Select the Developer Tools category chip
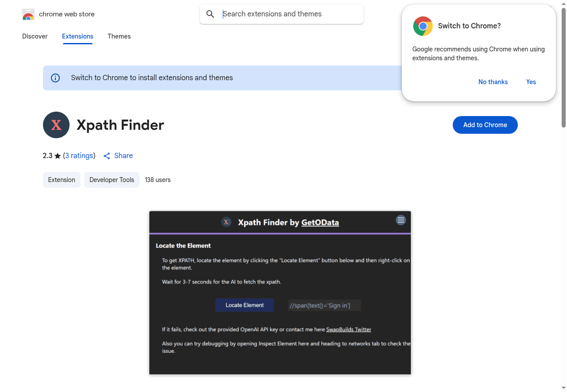567x392 pixels. pyautogui.click(x=112, y=179)
